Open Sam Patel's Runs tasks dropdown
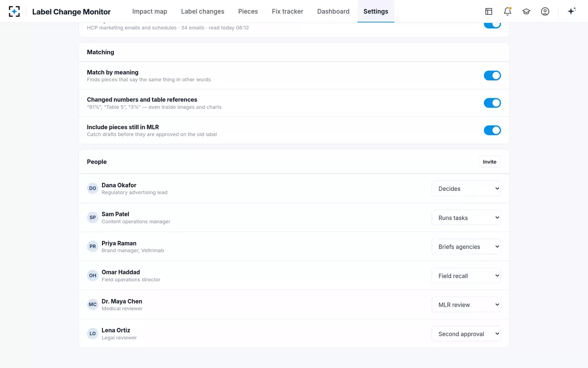588x368 pixels. (466, 218)
